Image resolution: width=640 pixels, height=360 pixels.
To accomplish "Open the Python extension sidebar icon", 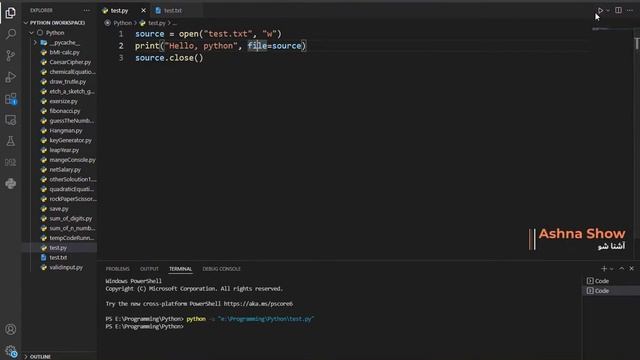I will 11,184.
